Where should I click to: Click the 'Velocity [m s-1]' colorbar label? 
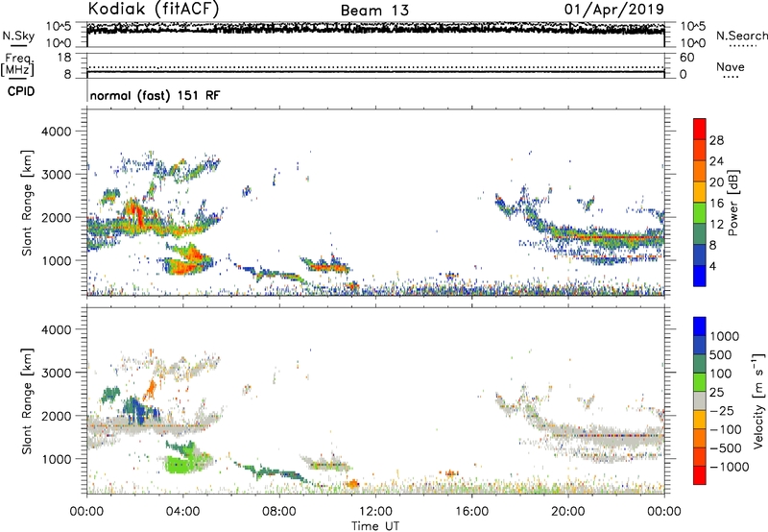[758, 400]
